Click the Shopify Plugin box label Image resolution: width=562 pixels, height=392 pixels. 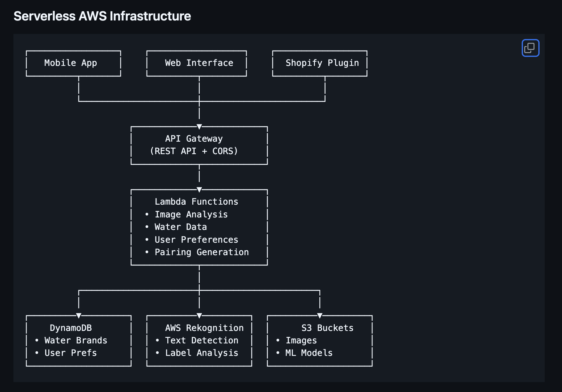click(322, 63)
